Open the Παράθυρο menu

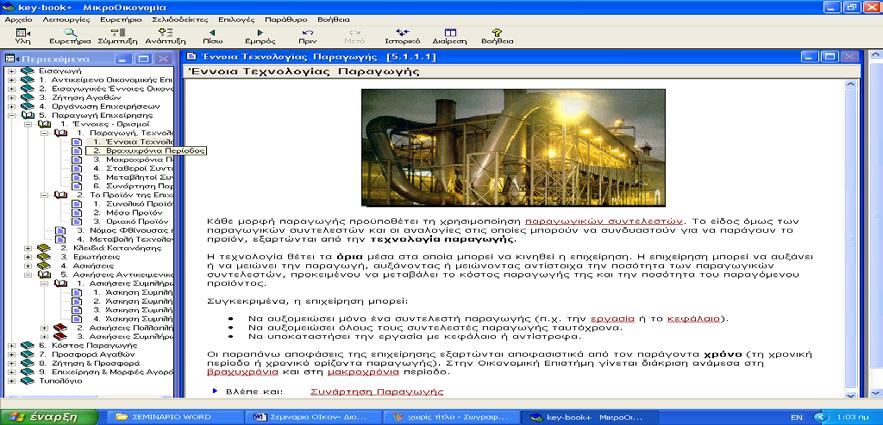pyautogui.click(x=286, y=19)
